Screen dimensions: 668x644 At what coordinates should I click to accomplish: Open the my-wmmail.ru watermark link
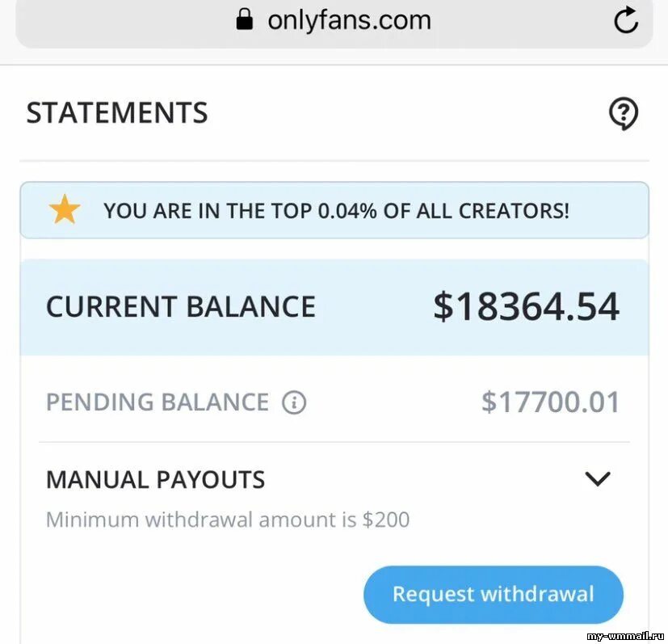[x=625, y=638]
